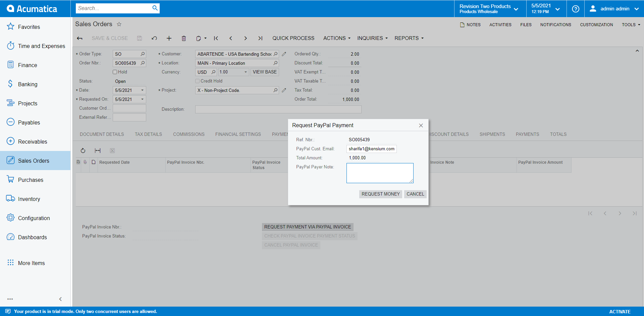Go to first record
Image resolution: width=644 pixels, height=316 pixels.
pyautogui.click(x=216, y=38)
